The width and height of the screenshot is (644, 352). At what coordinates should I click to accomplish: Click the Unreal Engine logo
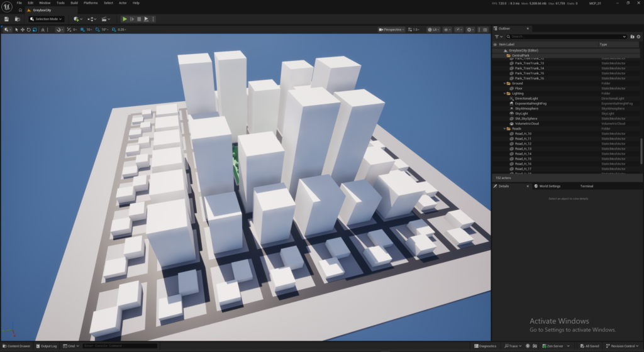tap(6, 6)
